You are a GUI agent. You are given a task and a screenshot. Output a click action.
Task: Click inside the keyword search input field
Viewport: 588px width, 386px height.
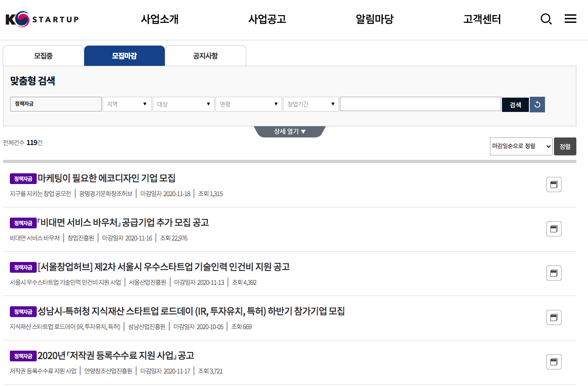(420, 103)
